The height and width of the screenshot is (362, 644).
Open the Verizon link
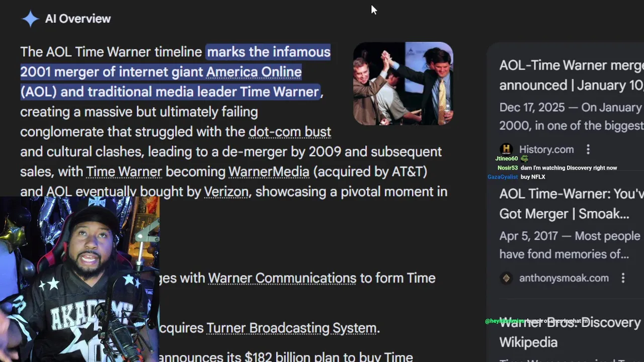226,192
